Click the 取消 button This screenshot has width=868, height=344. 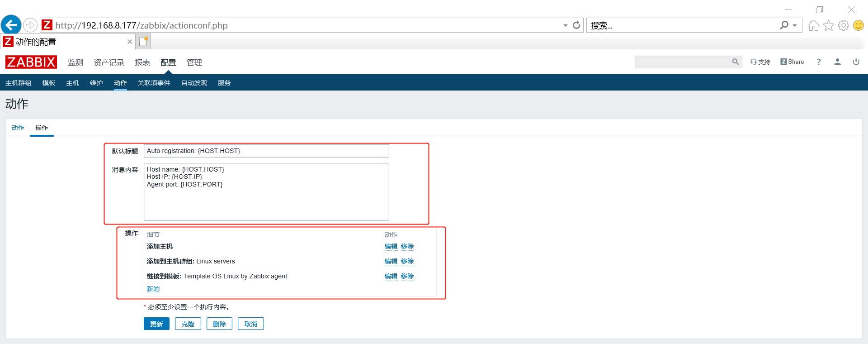[251, 324]
